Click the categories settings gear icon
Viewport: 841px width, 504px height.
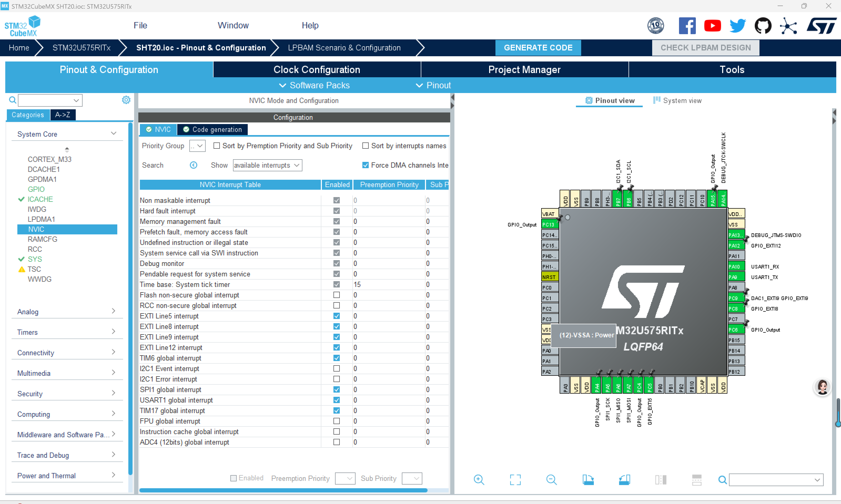[x=126, y=100]
